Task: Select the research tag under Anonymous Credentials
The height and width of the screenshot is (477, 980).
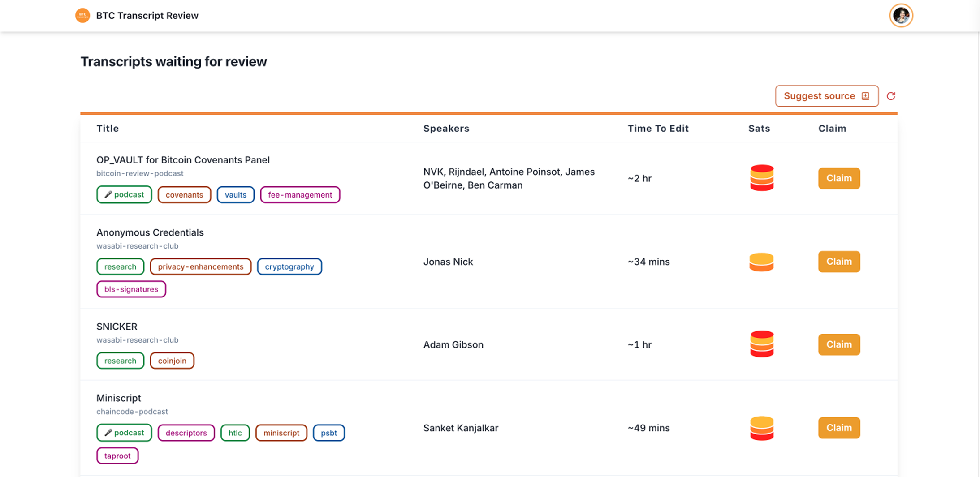Action: pyautogui.click(x=120, y=266)
